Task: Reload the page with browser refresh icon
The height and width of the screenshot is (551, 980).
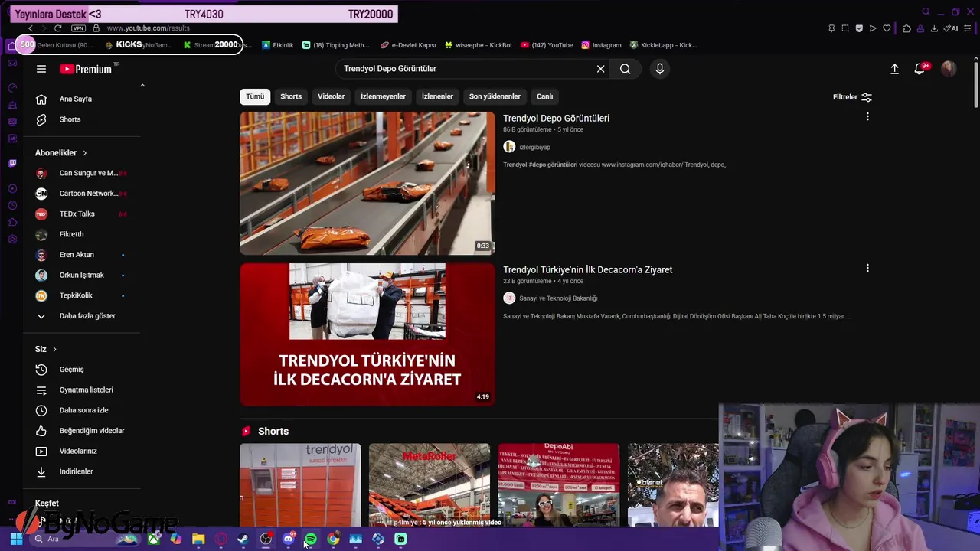Action: point(57,28)
